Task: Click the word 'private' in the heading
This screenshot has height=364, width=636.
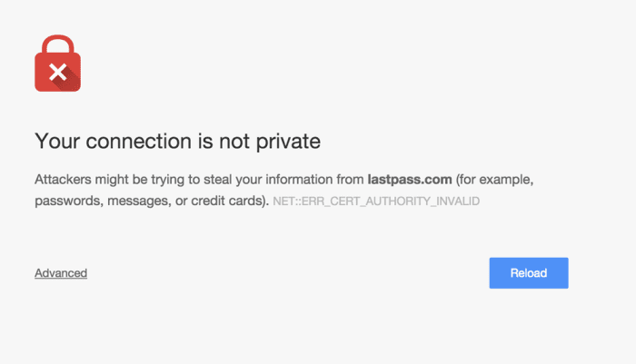Action: [288, 142]
